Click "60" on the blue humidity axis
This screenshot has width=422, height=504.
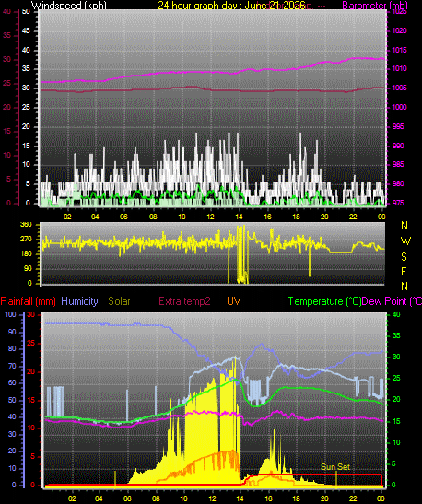coord(12,382)
